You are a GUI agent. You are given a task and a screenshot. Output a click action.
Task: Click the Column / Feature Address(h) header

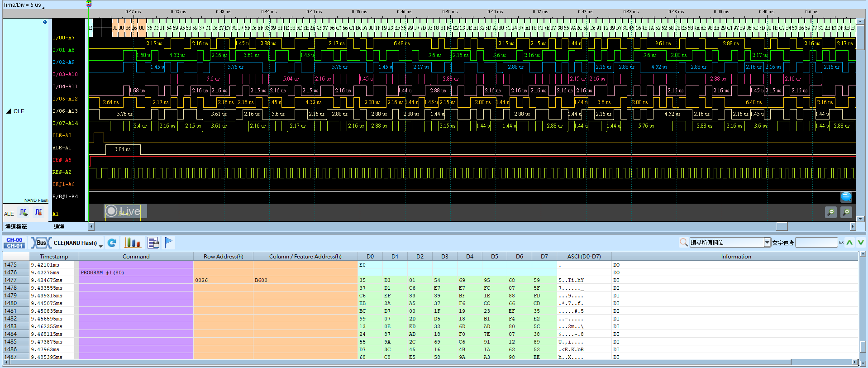305,257
